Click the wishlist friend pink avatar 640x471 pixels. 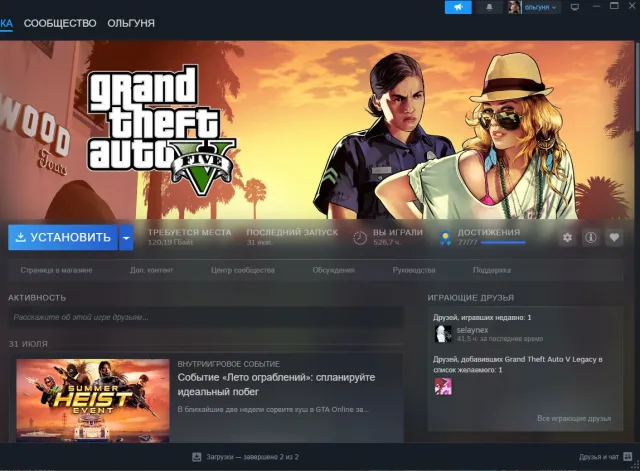coord(443,386)
